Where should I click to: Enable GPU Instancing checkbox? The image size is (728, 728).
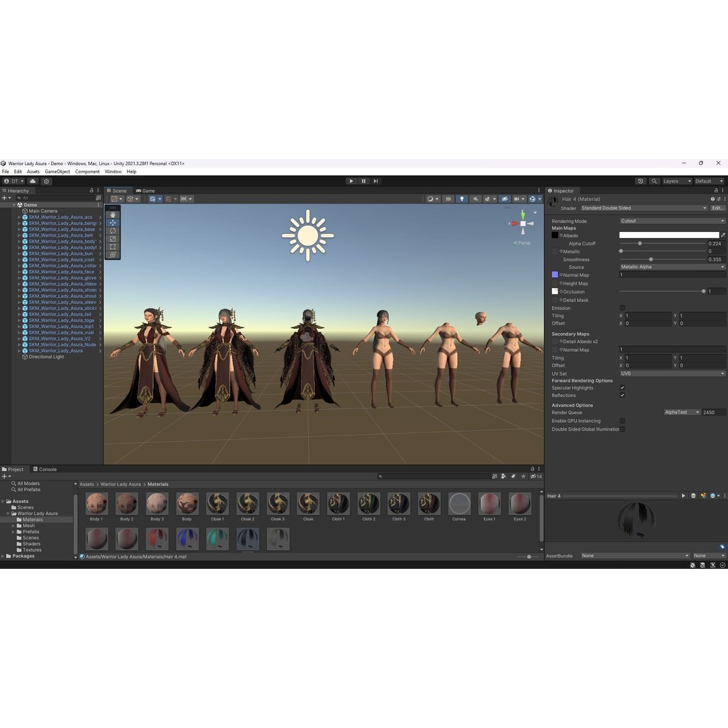(x=622, y=421)
